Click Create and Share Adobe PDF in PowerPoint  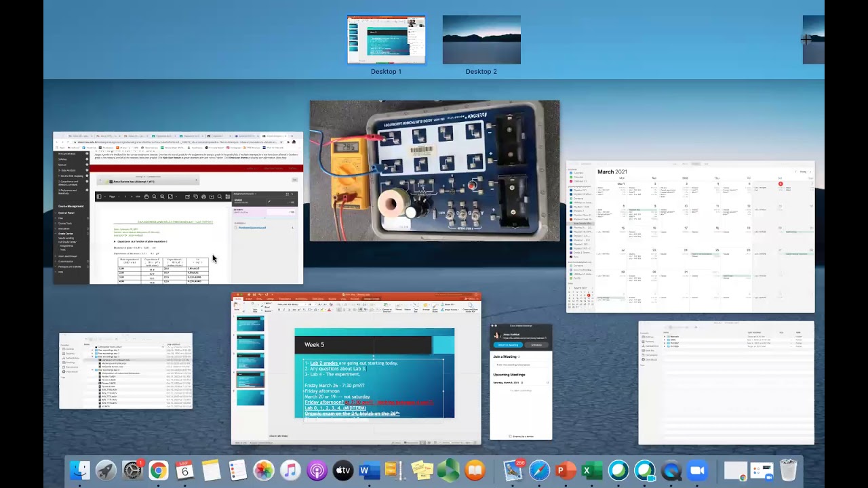click(x=470, y=307)
